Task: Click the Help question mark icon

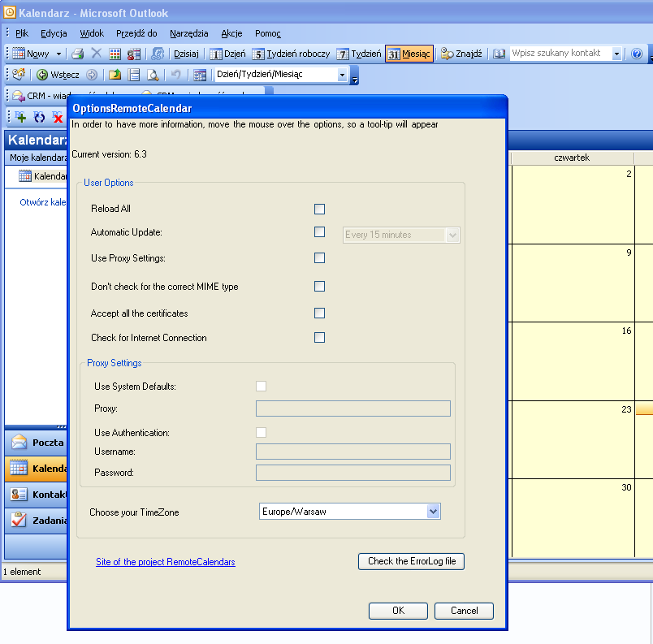Action: pyautogui.click(x=637, y=54)
